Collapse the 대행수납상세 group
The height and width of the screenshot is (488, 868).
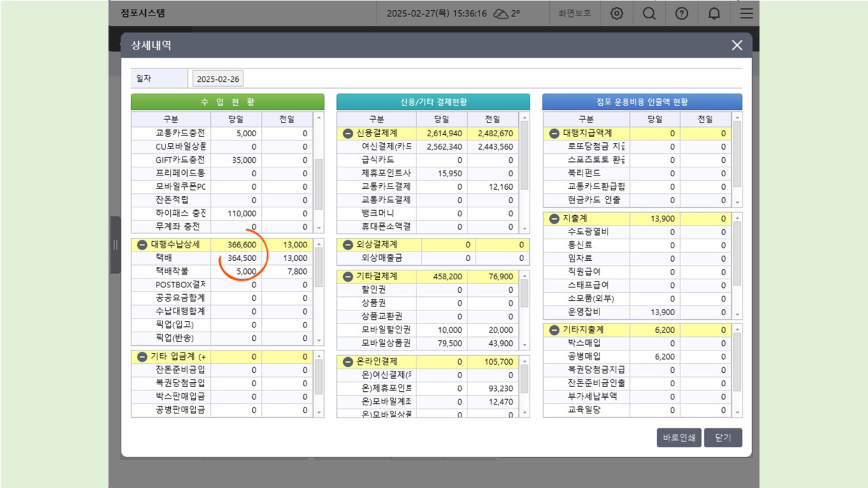tap(142, 245)
